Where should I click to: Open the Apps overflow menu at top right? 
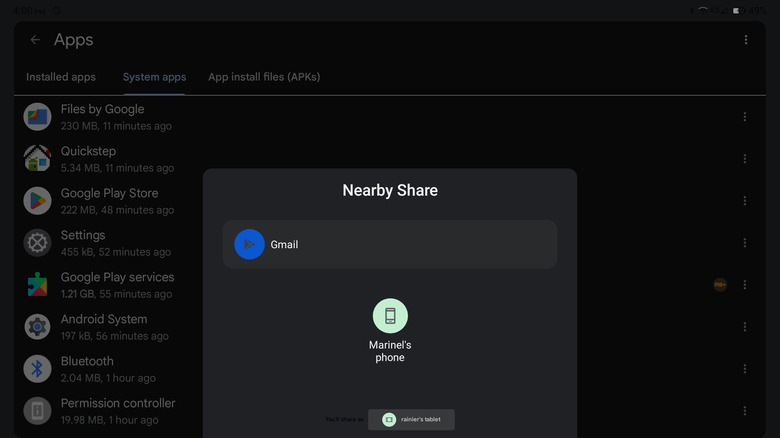[746, 40]
